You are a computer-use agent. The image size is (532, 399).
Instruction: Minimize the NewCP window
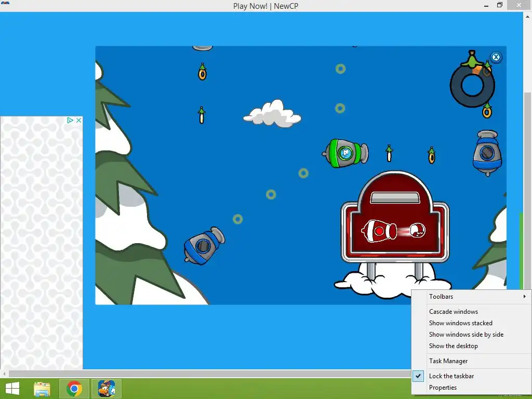click(x=486, y=5)
